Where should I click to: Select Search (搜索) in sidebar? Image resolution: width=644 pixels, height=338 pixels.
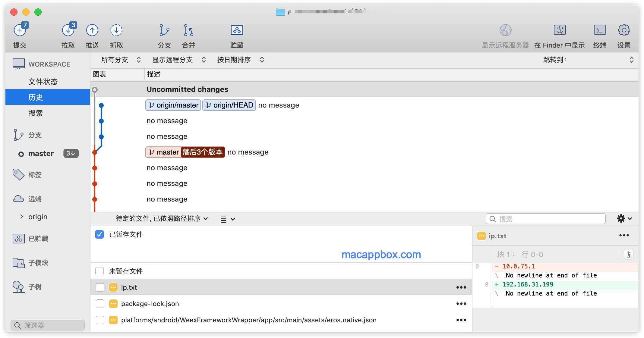point(36,113)
